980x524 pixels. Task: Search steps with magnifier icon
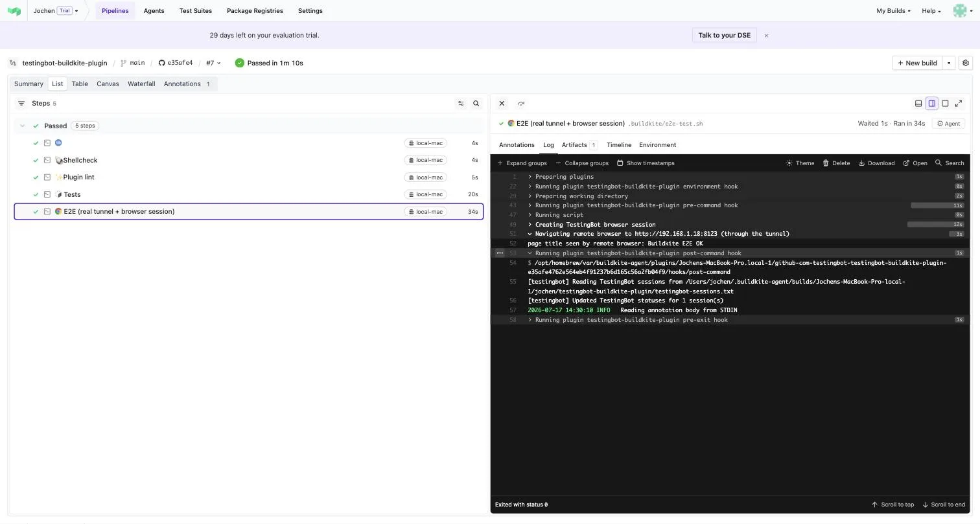click(x=476, y=104)
